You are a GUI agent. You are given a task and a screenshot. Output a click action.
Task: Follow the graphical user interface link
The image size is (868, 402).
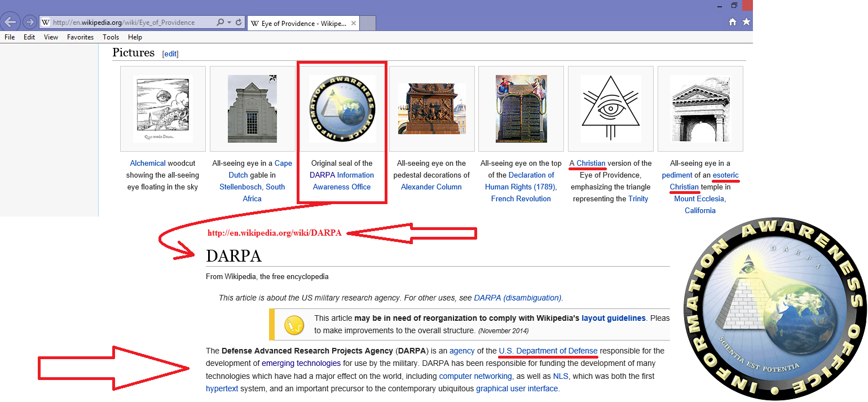(517, 389)
